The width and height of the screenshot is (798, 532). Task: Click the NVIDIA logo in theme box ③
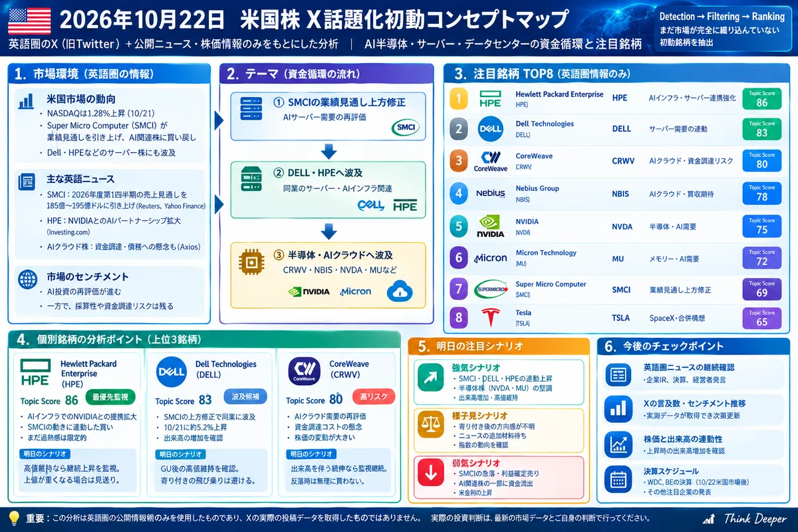[308, 291]
